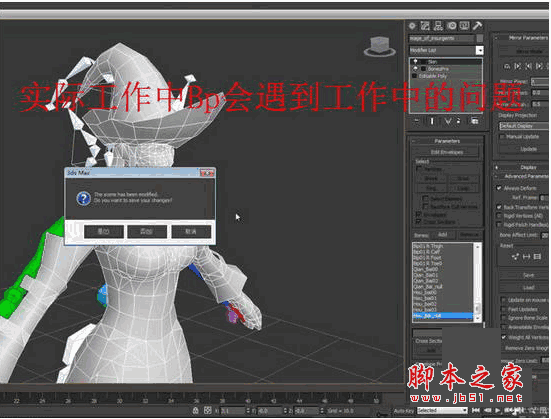This screenshot has height=419, width=551.
Task: Open Configure Modifier Sets icon
Action: click(474, 121)
